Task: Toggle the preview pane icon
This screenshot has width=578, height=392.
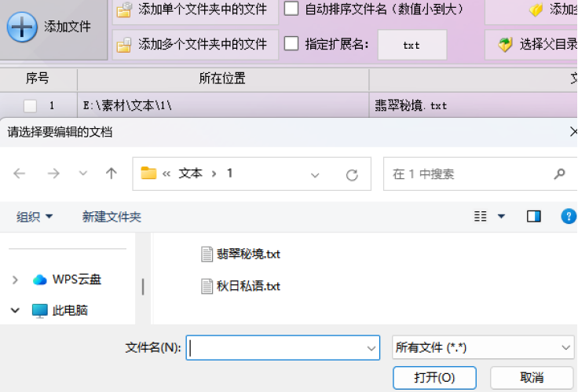Action: point(534,217)
